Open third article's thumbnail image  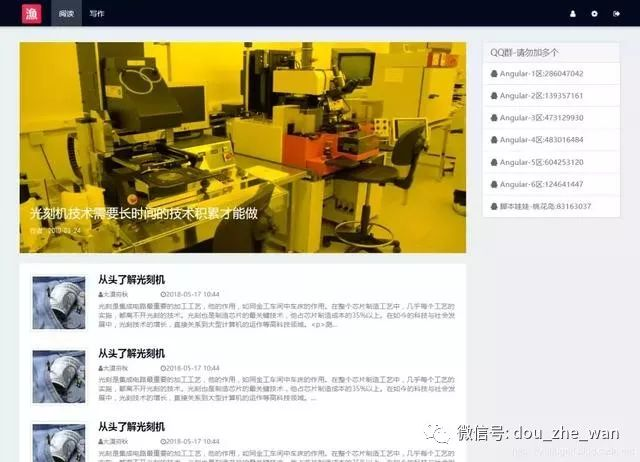(x=59, y=443)
